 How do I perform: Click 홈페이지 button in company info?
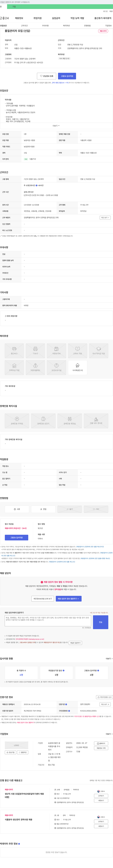[101, 743]
